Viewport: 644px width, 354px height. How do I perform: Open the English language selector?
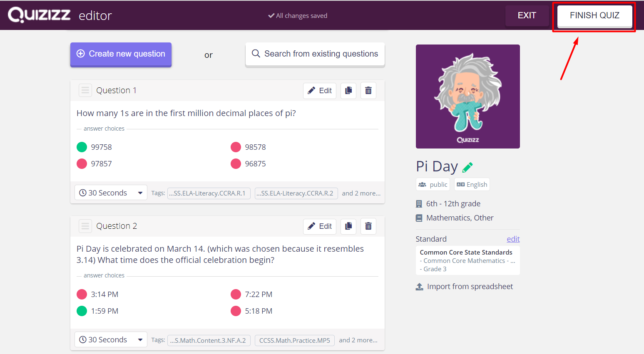tap(472, 184)
